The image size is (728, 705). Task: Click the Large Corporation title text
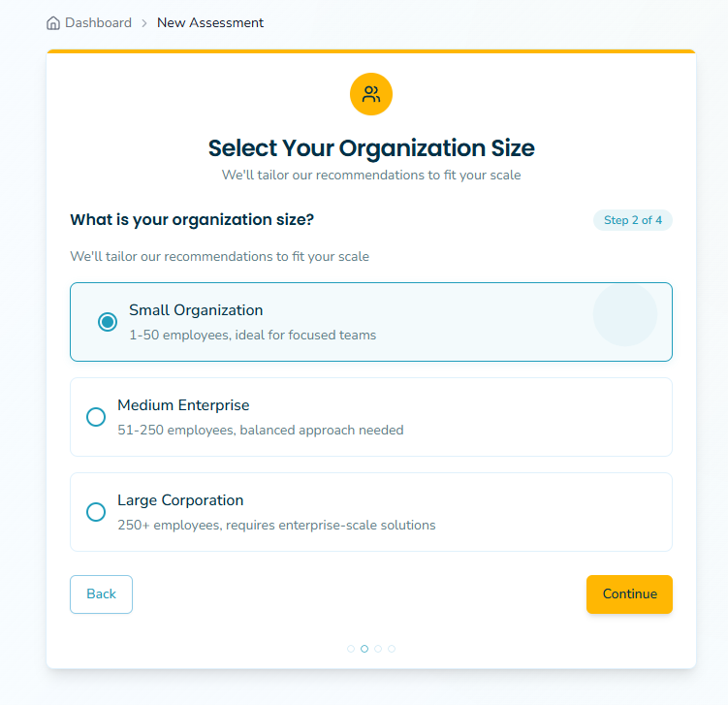click(x=180, y=500)
